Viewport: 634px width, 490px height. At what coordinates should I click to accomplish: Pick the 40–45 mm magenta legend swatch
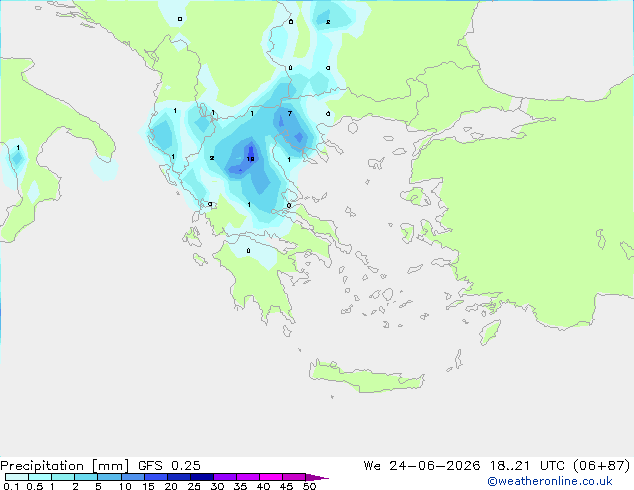(271, 477)
